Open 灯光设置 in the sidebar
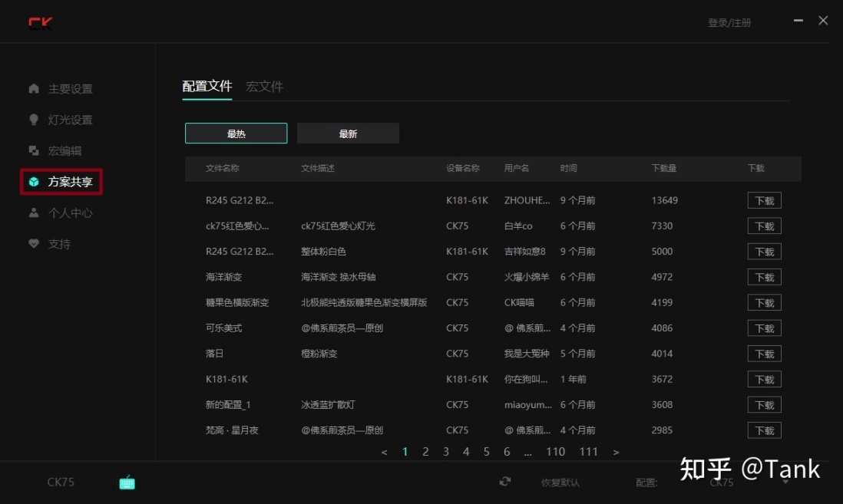The height and width of the screenshot is (504, 843). 70,120
